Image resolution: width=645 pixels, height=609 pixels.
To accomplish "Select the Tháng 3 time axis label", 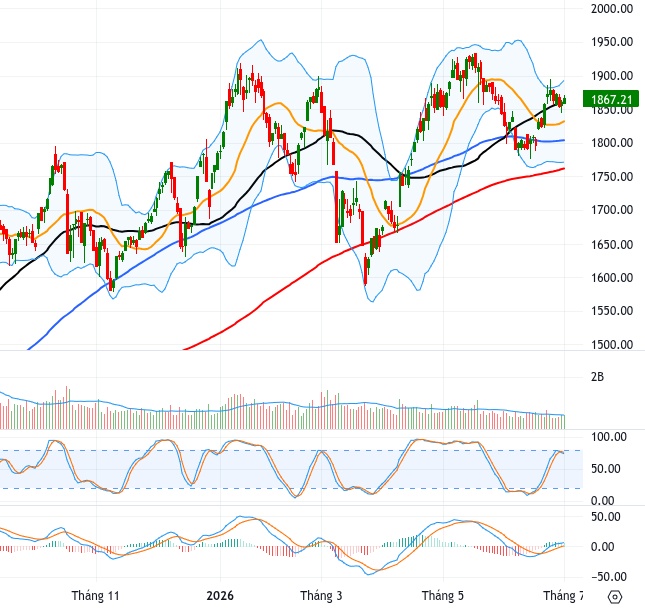I will coord(321,595).
